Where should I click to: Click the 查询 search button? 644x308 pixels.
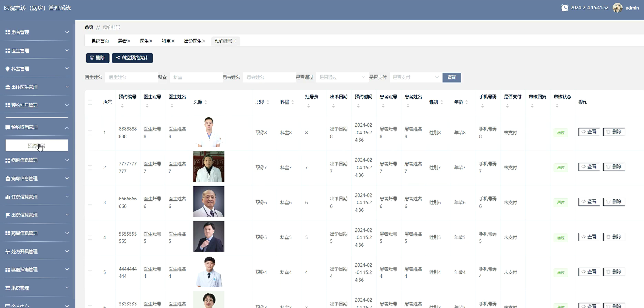pyautogui.click(x=451, y=77)
